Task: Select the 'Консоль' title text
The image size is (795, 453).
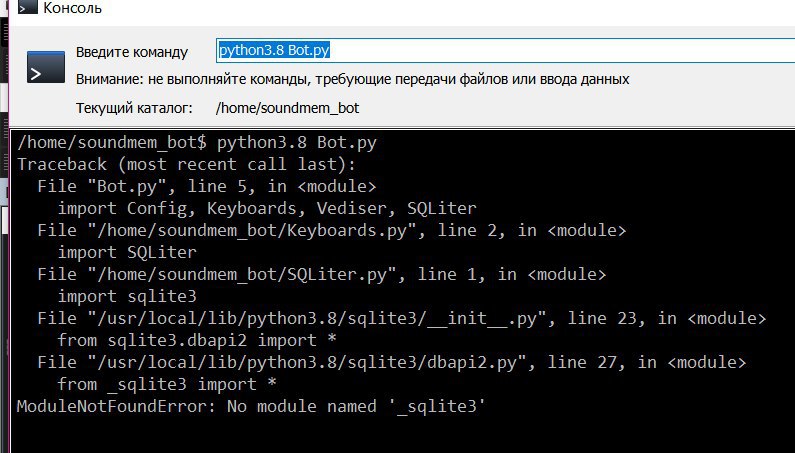Action: click(73, 8)
